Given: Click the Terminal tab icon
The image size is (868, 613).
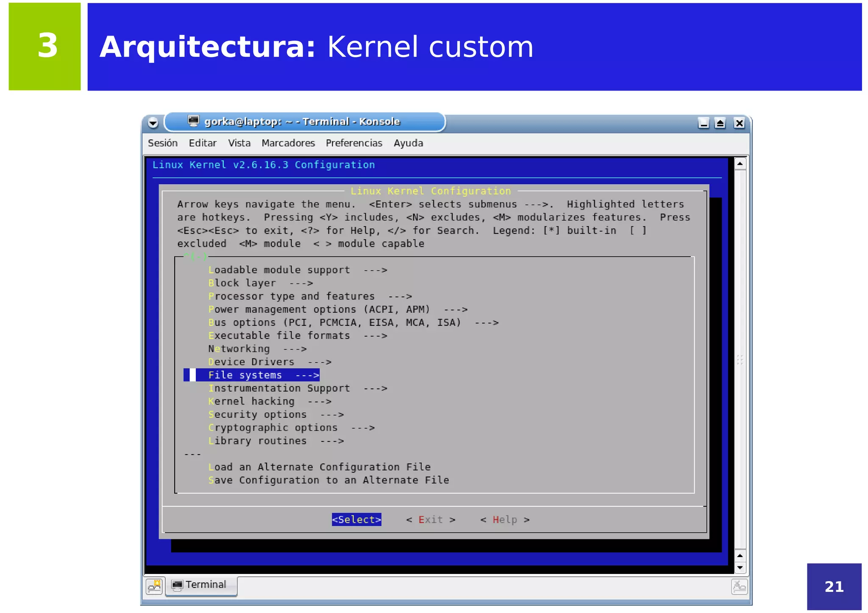Looking at the screenshot, I should (x=177, y=585).
